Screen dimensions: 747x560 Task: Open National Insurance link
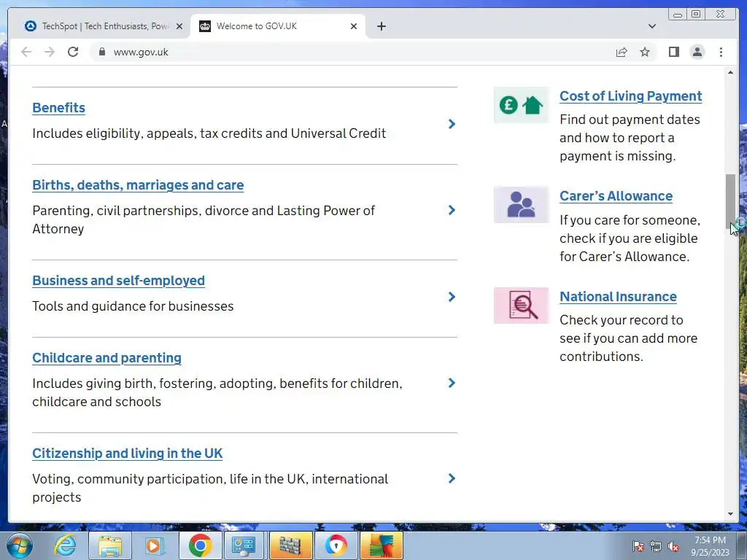(x=618, y=296)
